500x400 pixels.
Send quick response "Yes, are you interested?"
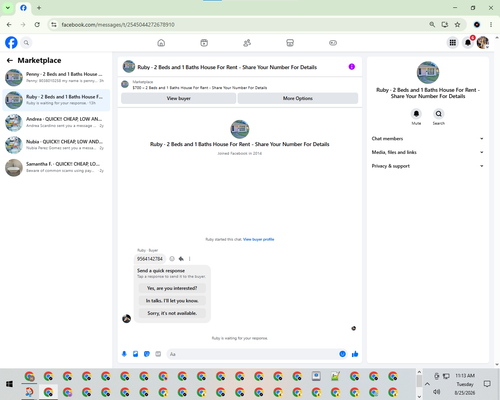pyautogui.click(x=172, y=288)
